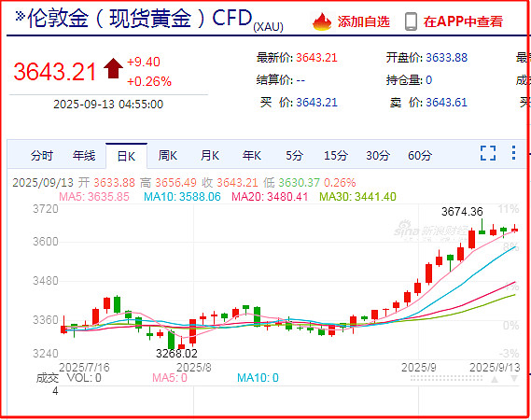Click 最新价 value 3643.21
Image resolution: width=531 pixels, height=420 pixels.
tap(317, 58)
